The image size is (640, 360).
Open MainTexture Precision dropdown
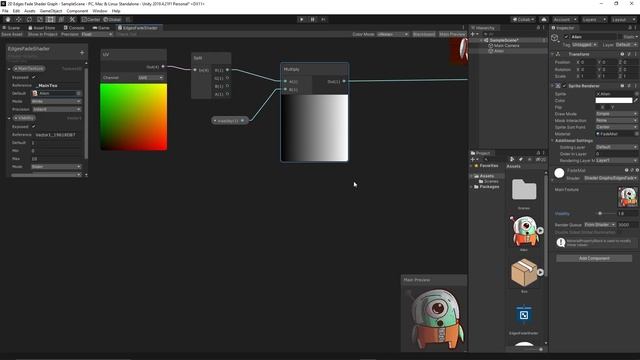point(56,109)
